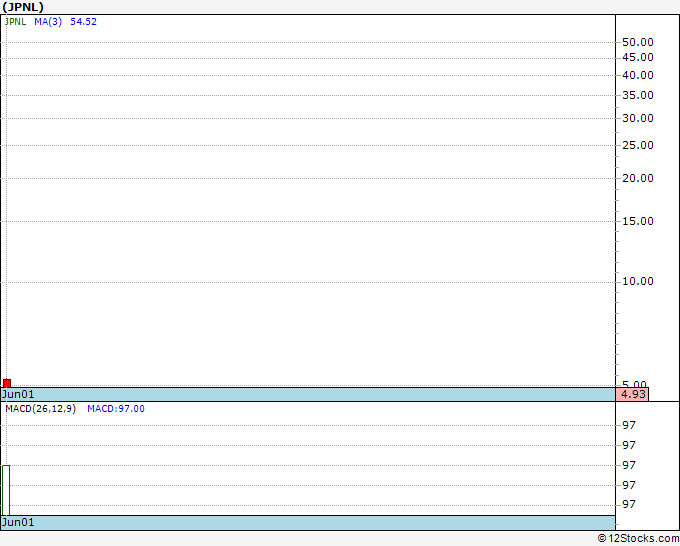The height and width of the screenshot is (546, 680).
Task: Click the MACD:97.00 value label
Action: [x=116, y=409]
